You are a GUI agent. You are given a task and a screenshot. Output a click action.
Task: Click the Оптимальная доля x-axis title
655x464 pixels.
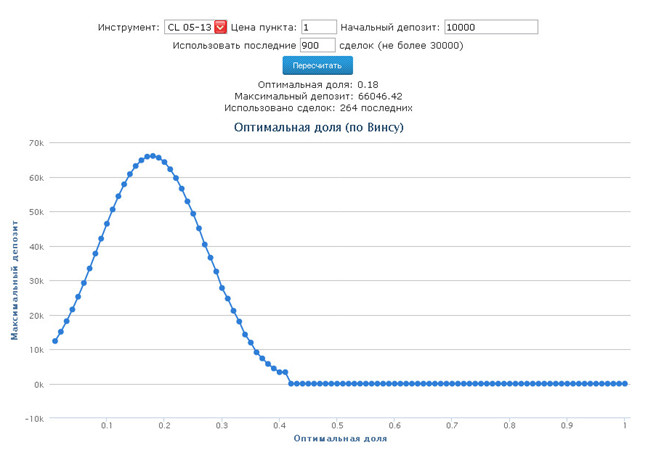[x=340, y=439]
